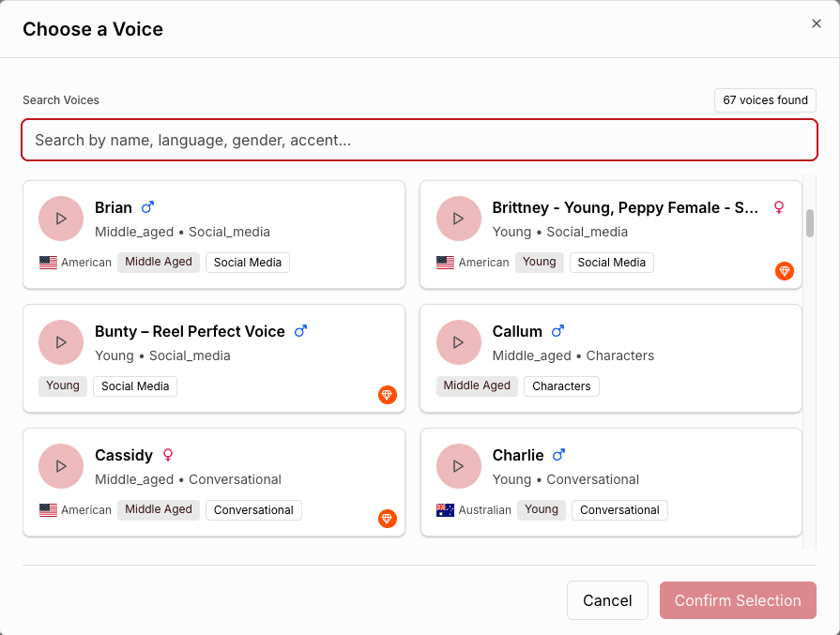This screenshot has height=635, width=840.
Task: Click the premium diamond badge on Cassidy card
Action: click(388, 519)
